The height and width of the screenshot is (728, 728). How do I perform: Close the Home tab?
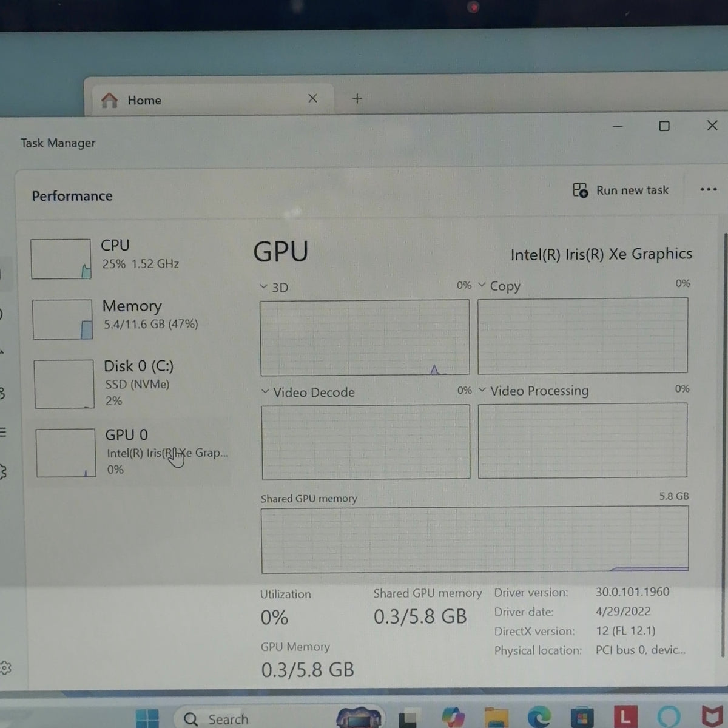[x=312, y=98]
